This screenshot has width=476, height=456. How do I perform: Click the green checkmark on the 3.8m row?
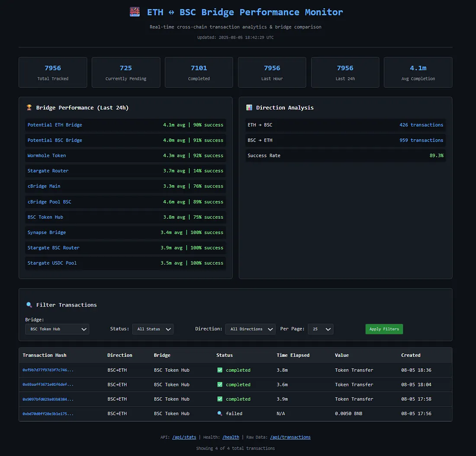(x=220, y=370)
